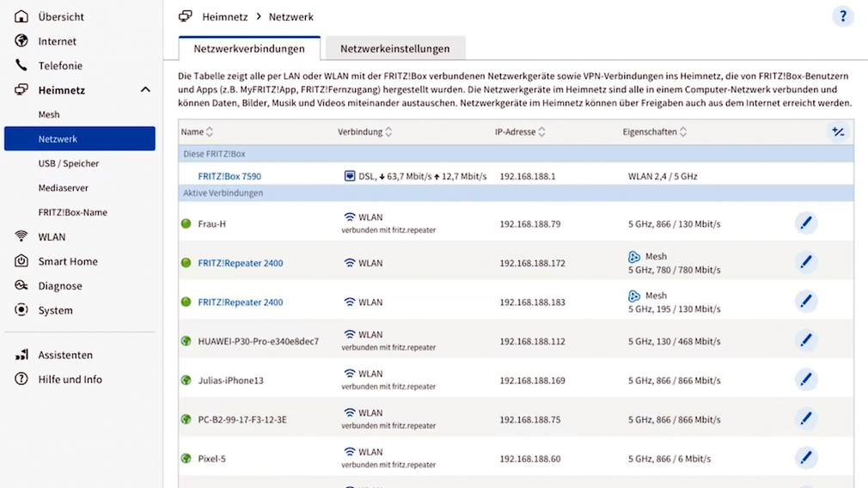Image resolution: width=868 pixels, height=488 pixels.
Task: Open the FRITZ!Box 7590 link
Action: pyautogui.click(x=229, y=176)
